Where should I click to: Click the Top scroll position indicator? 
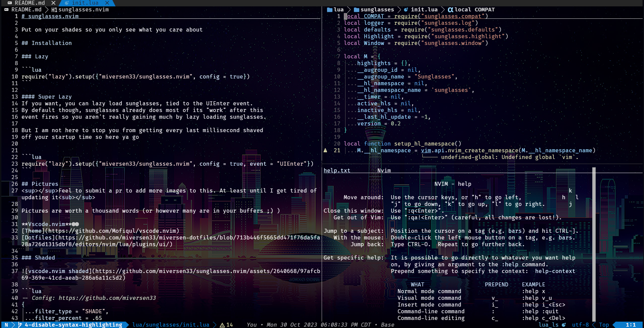tap(604, 325)
